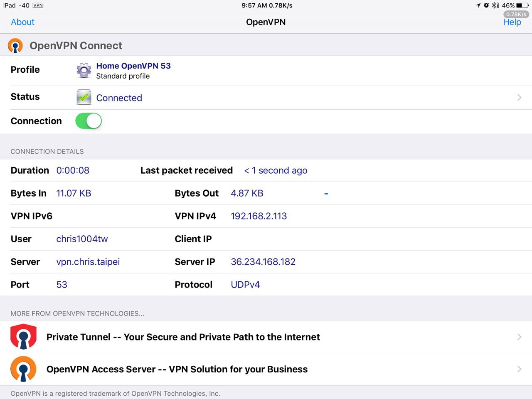Tap the Connected status text
The width and height of the screenshot is (532, 399).
tap(119, 98)
